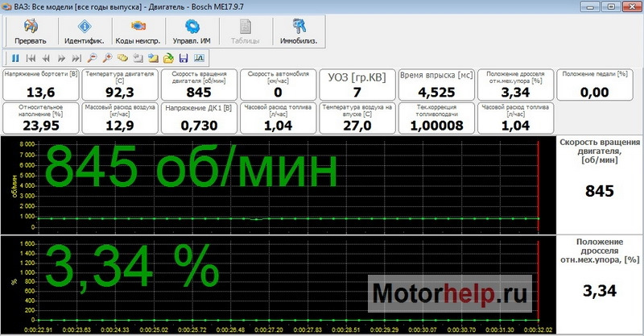The height and width of the screenshot is (336, 644).
Task: Select the Температура двигателя tile showing 92,3
Action: (120, 85)
